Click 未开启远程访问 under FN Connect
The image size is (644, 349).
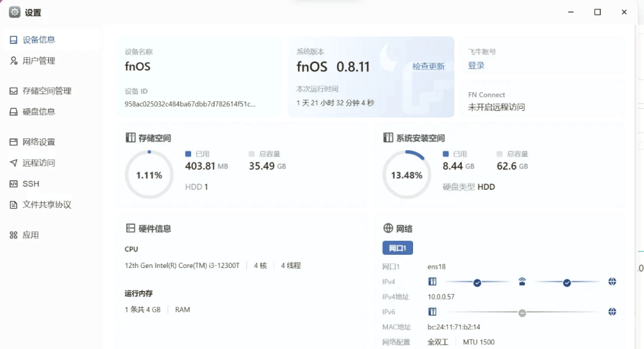point(497,107)
